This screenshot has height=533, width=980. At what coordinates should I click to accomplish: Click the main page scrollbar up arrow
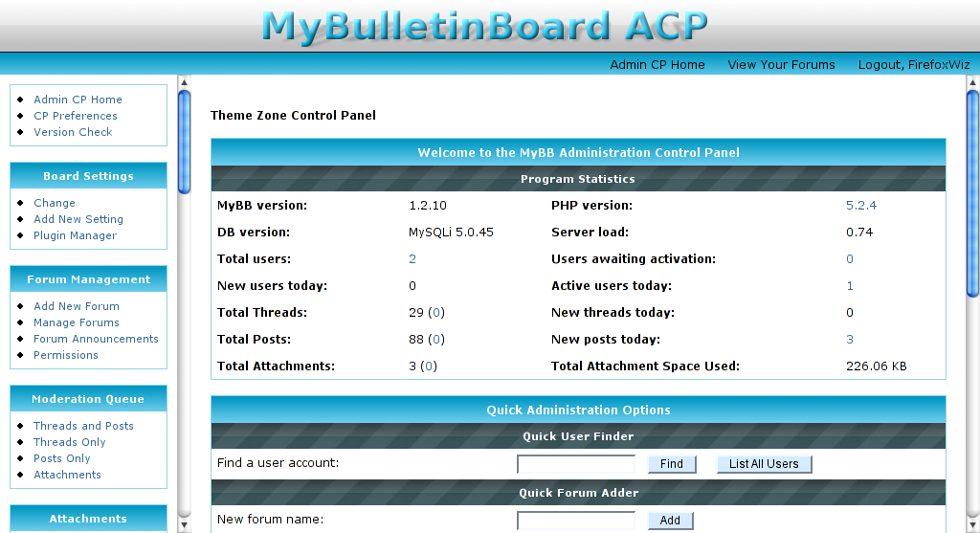972,82
